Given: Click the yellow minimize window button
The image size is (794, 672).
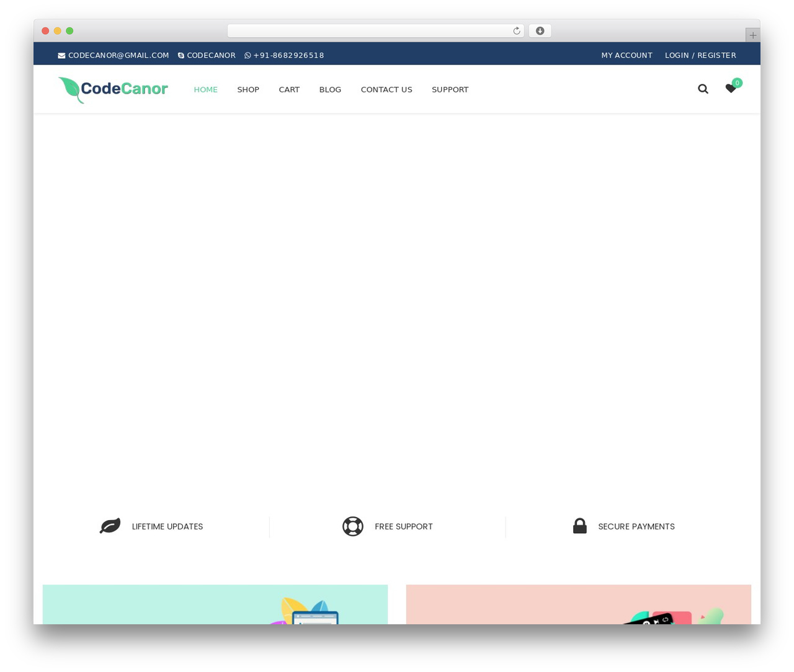Looking at the screenshot, I should pyautogui.click(x=58, y=31).
